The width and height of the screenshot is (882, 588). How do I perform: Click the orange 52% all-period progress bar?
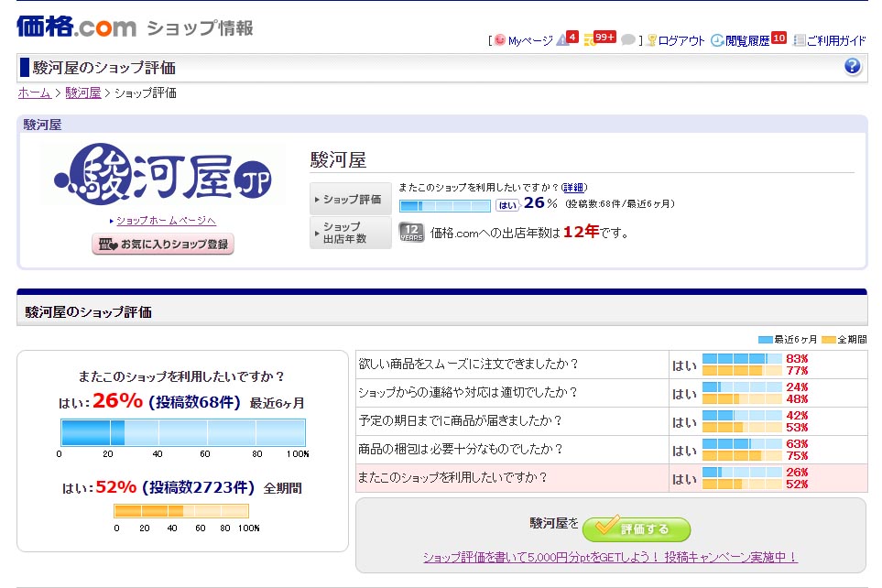tap(181, 511)
